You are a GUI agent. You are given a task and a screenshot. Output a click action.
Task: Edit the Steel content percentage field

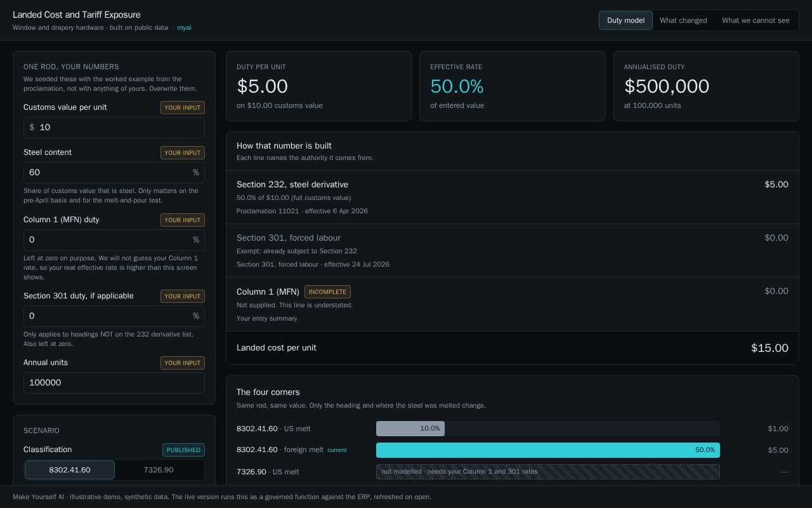click(114, 172)
